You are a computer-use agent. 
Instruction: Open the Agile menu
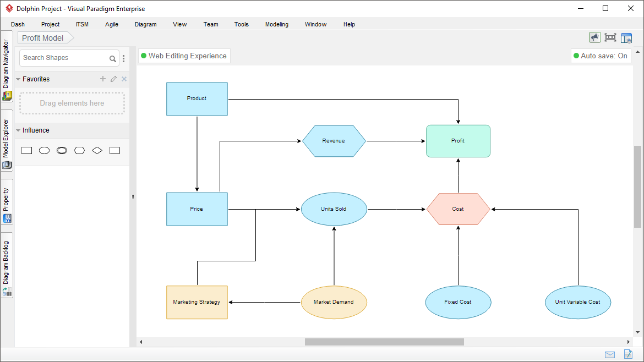point(112,24)
